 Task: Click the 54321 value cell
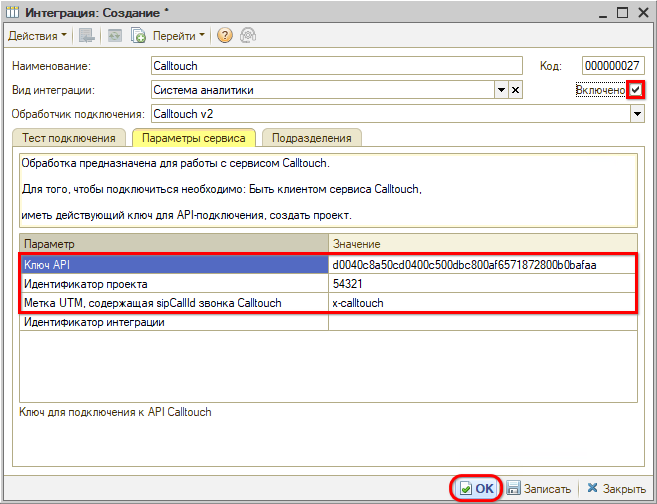[x=483, y=284]
